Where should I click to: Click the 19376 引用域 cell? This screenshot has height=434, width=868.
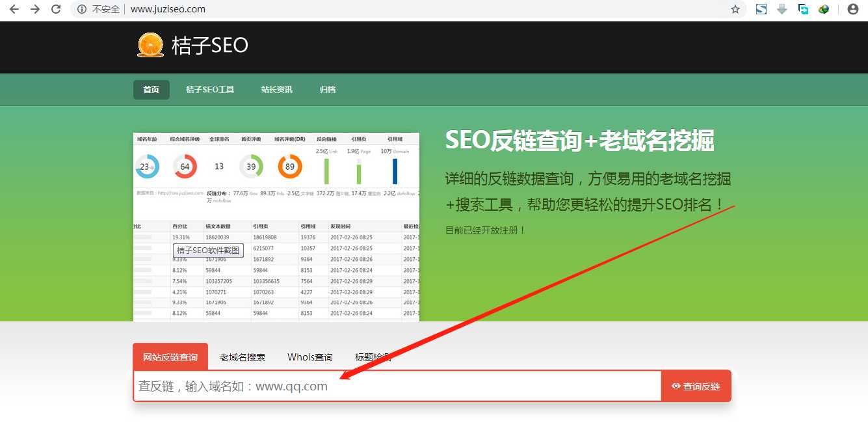click(x=308, y=237)
